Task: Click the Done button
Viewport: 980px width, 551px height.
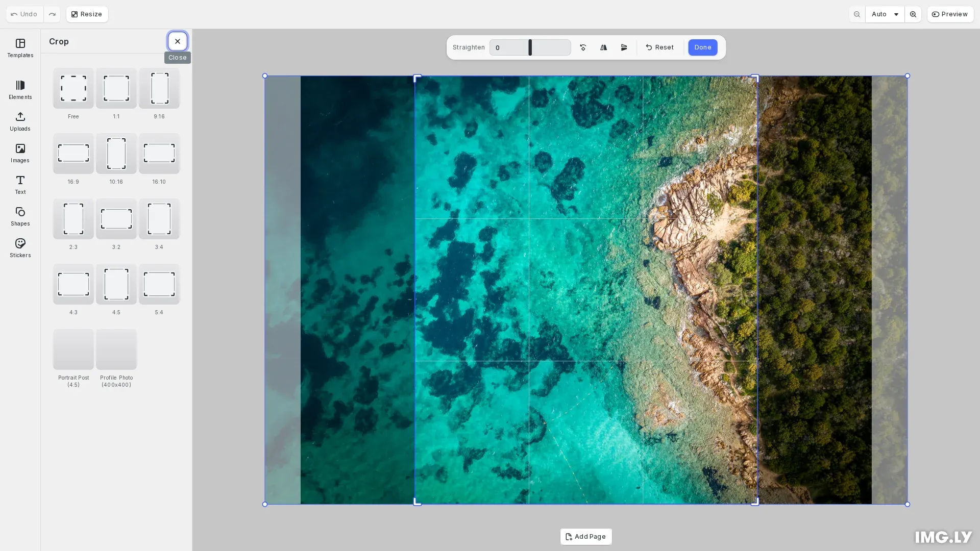Action: coord(702,47)
